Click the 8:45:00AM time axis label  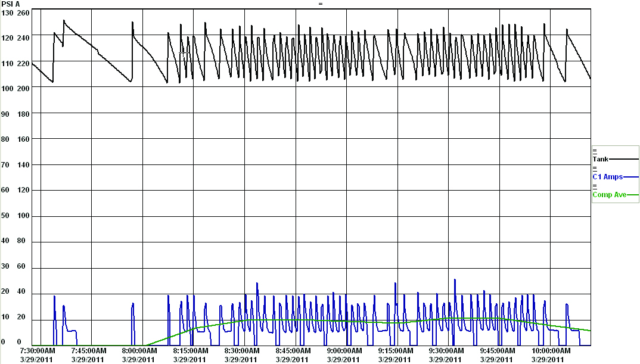tap(293, 350)
